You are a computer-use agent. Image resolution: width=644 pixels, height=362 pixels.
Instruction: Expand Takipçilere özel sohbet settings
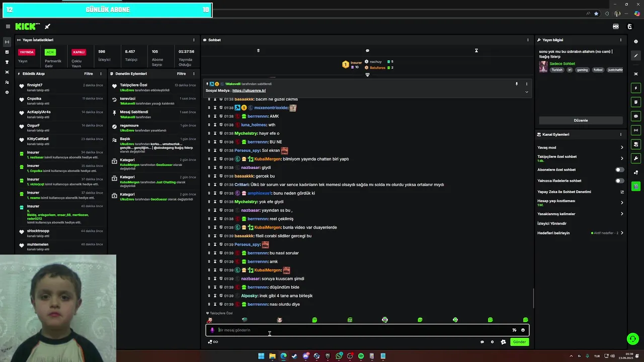[622, 158]
